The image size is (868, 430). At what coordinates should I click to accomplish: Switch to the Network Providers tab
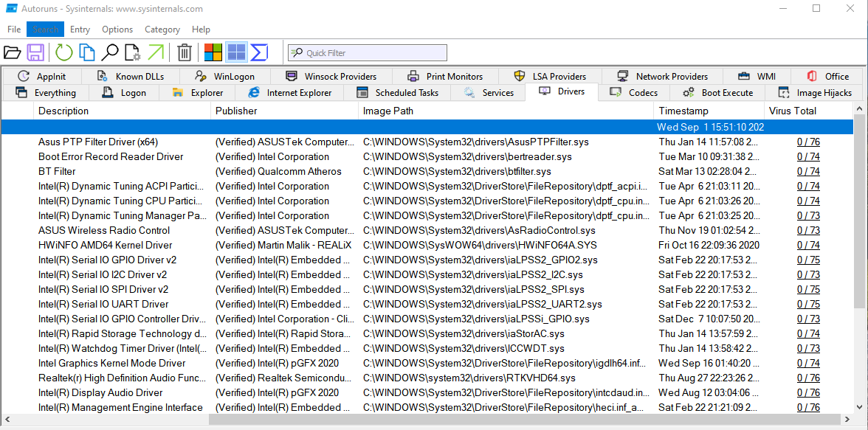tap(663, 77)
